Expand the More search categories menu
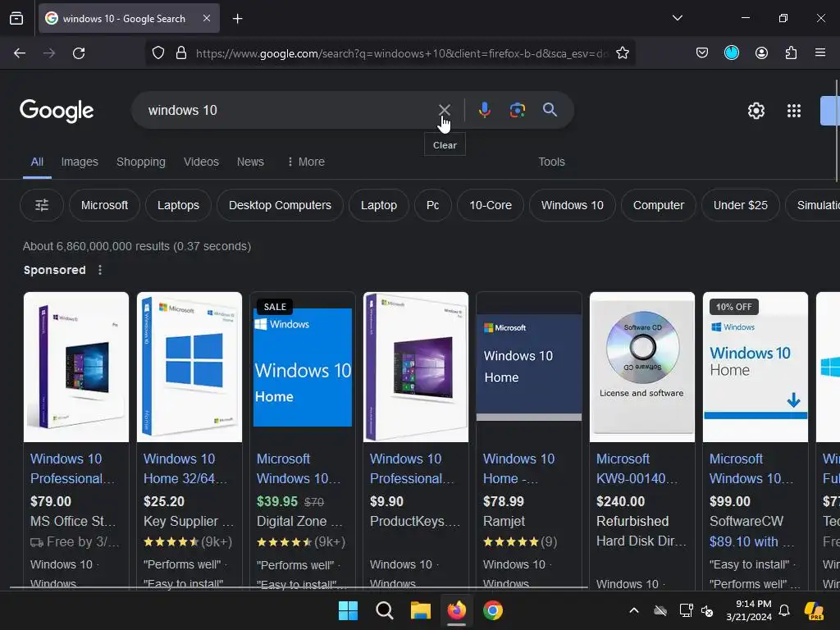840x630 pixels. point(306,162)
